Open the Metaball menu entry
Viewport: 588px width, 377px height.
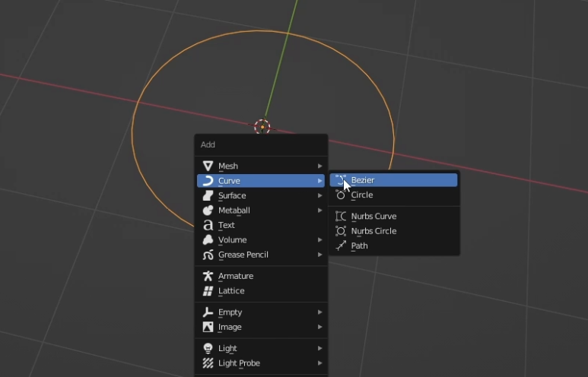261,211
